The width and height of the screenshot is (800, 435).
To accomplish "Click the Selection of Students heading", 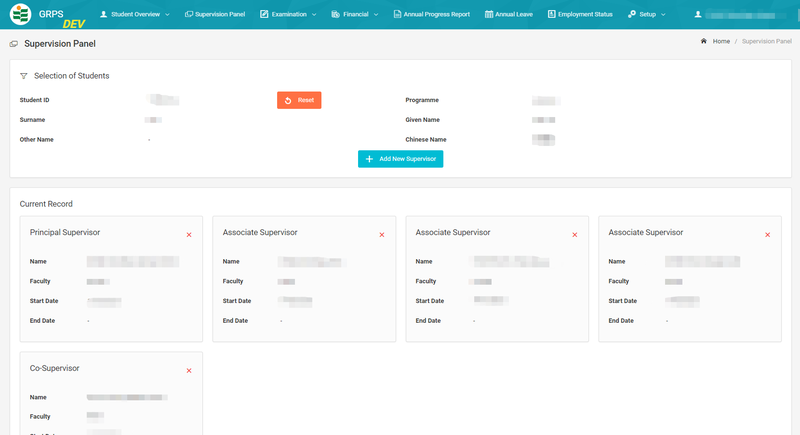I will 71,75.
